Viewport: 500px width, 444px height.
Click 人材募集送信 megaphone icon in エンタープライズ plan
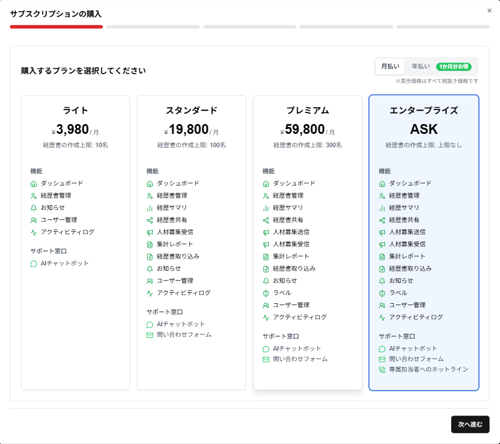click(x=382, y=232)
